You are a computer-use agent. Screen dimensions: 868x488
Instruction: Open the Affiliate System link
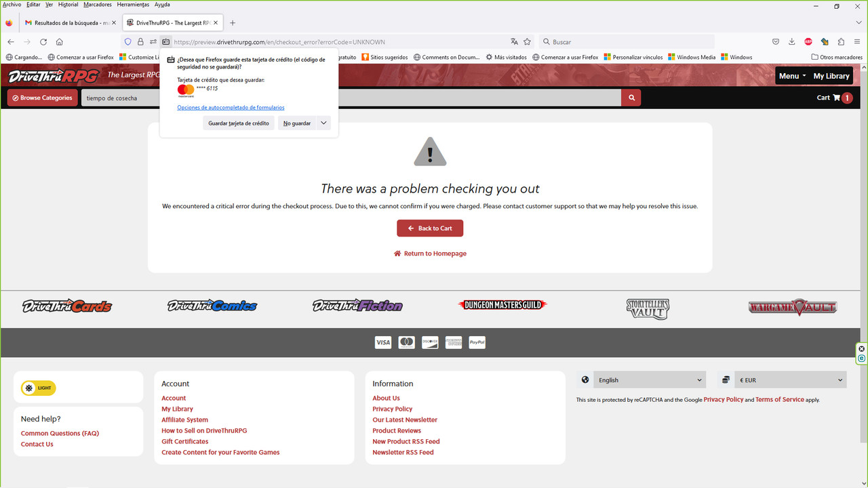(x=184, y=420)
